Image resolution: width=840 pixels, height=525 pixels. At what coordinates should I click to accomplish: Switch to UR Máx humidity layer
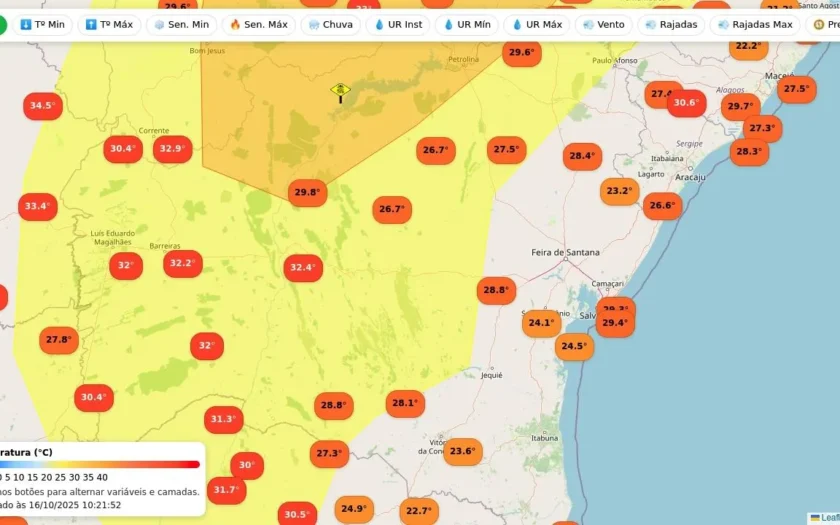537,25
